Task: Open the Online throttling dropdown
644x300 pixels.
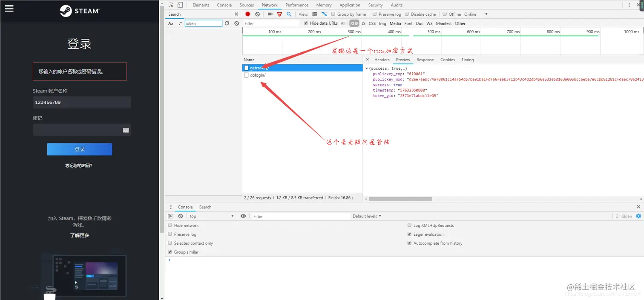Action: pyautogui.click(x=476, y=14)
